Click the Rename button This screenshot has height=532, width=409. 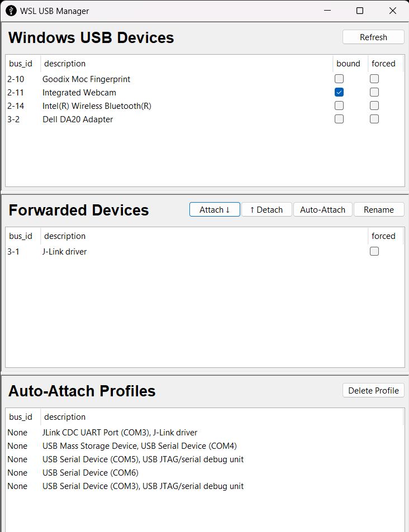[x=379, y=210]
